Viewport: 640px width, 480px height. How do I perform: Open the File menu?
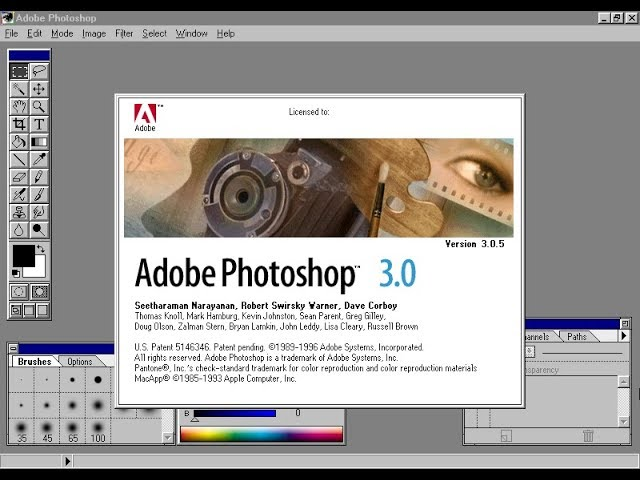[11, 33]
